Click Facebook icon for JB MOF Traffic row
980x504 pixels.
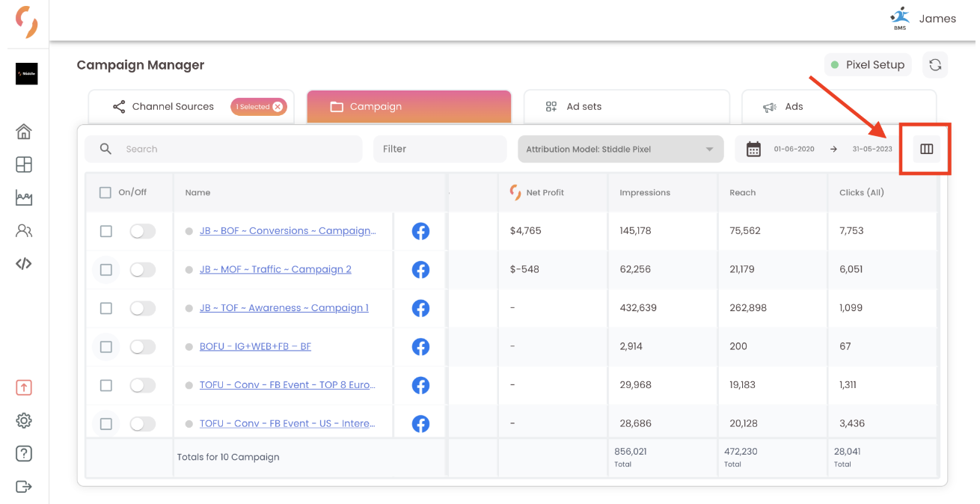(x=420, y=269)
